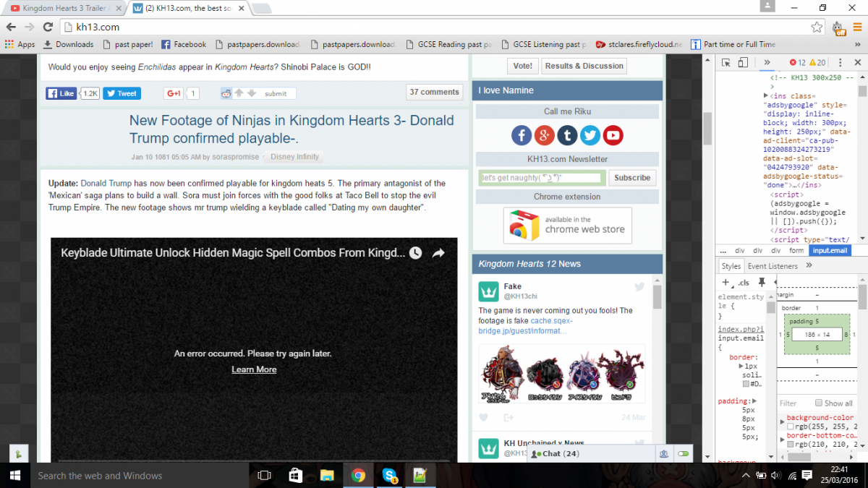Screen dimensions: 868x488
Task: Toggle the chat online status switch
Action: pos(683,453)
